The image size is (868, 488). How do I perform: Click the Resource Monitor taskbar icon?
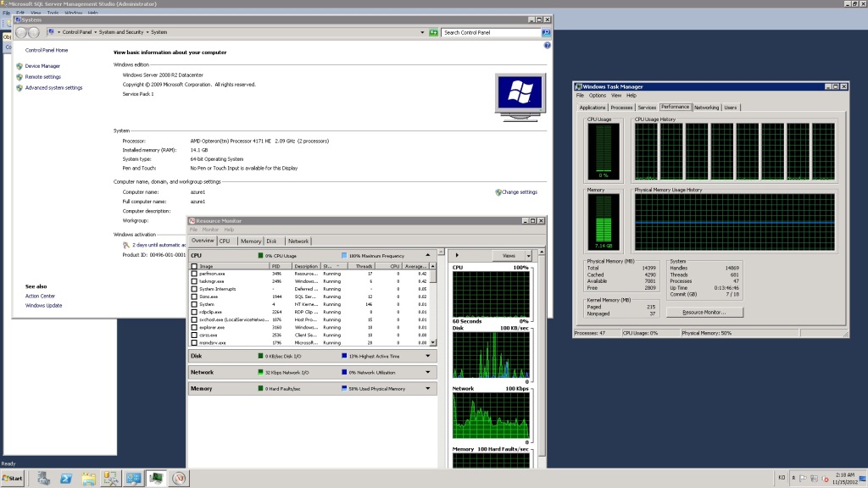[x=179, y=479]
